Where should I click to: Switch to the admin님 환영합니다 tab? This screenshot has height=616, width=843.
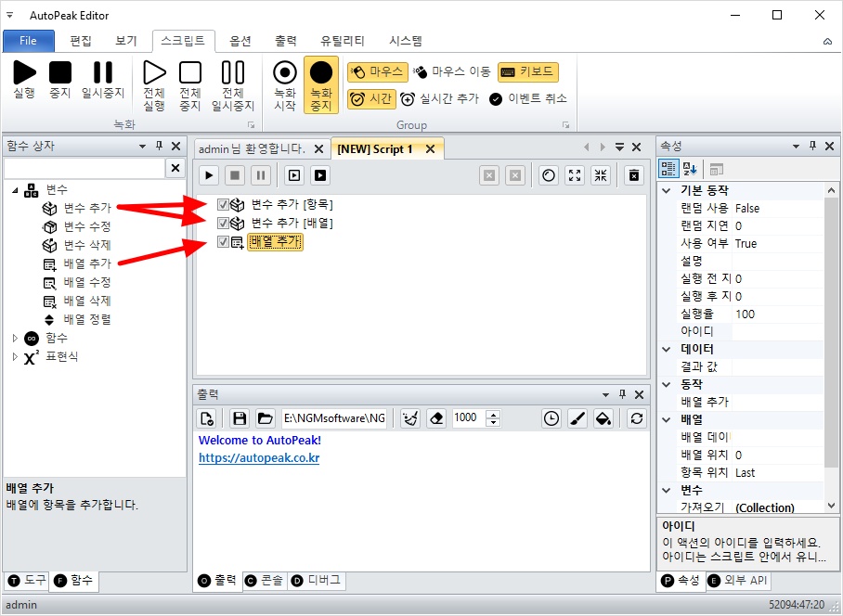click(252, 148)
